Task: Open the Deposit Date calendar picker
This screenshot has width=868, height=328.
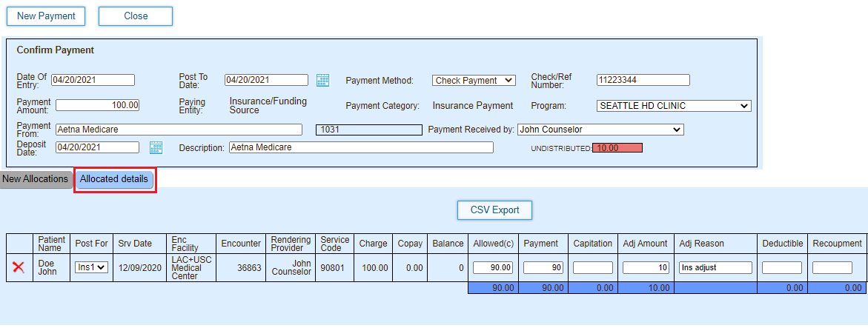Action: (x=156, y=147)
